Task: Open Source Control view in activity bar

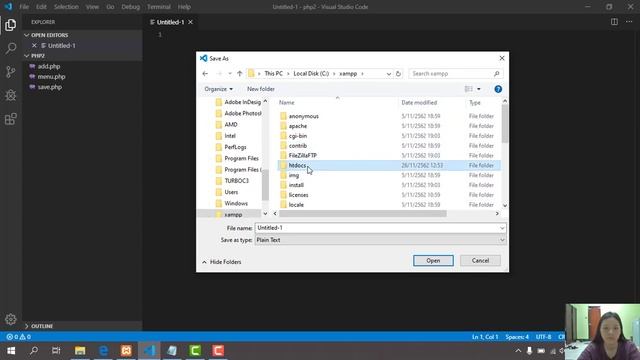Action: pos(11,72)
